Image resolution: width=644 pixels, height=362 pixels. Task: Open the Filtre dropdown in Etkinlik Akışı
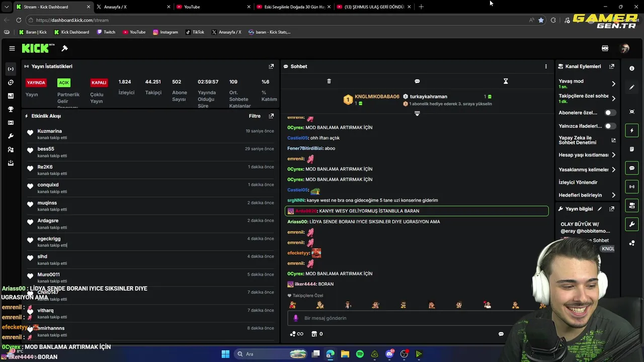pyautogui.click(x=255, y=116)
